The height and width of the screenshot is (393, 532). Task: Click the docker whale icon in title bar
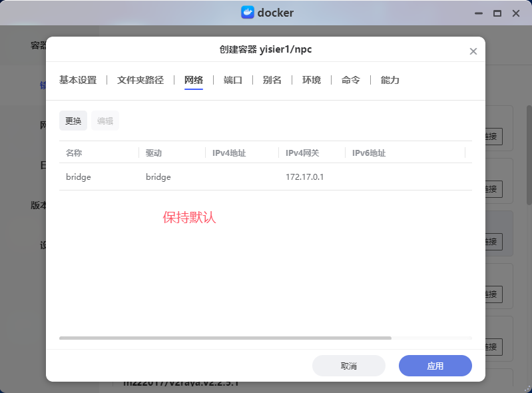coord(248,13)
